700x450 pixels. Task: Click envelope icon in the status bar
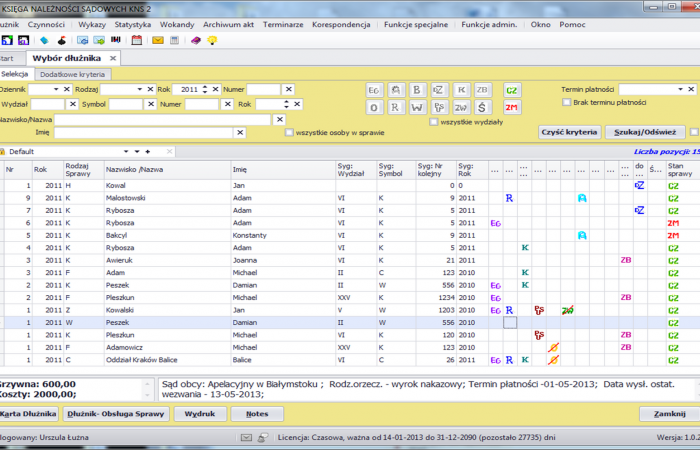246,438
